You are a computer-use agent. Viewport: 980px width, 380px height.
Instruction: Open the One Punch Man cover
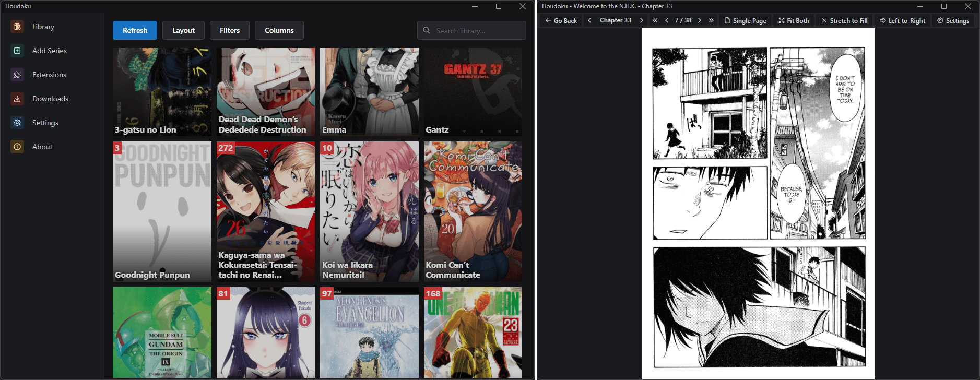tap(473, 332)
